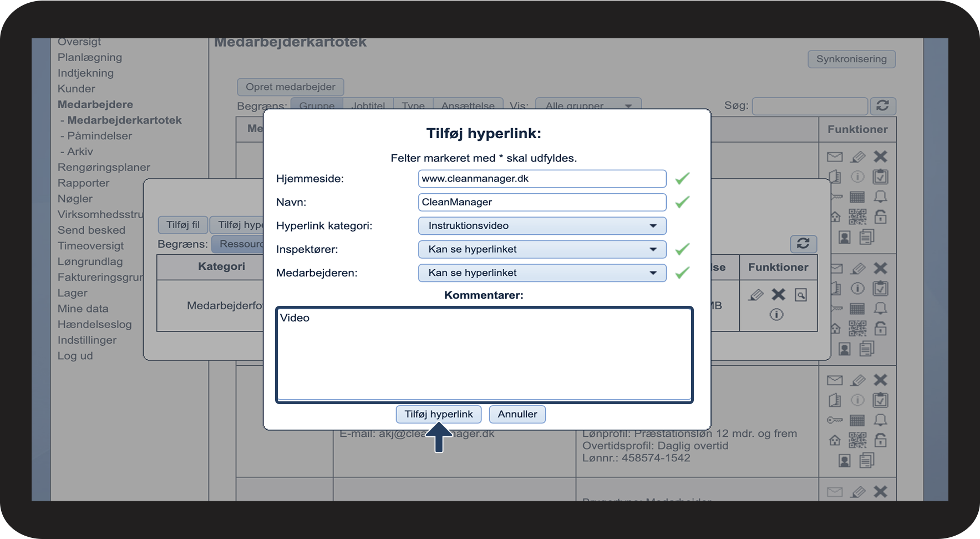The width and height of the screenshot is (980, 539).
Task: Edit the file via pencil in files dialog
Action: [756, 295]
